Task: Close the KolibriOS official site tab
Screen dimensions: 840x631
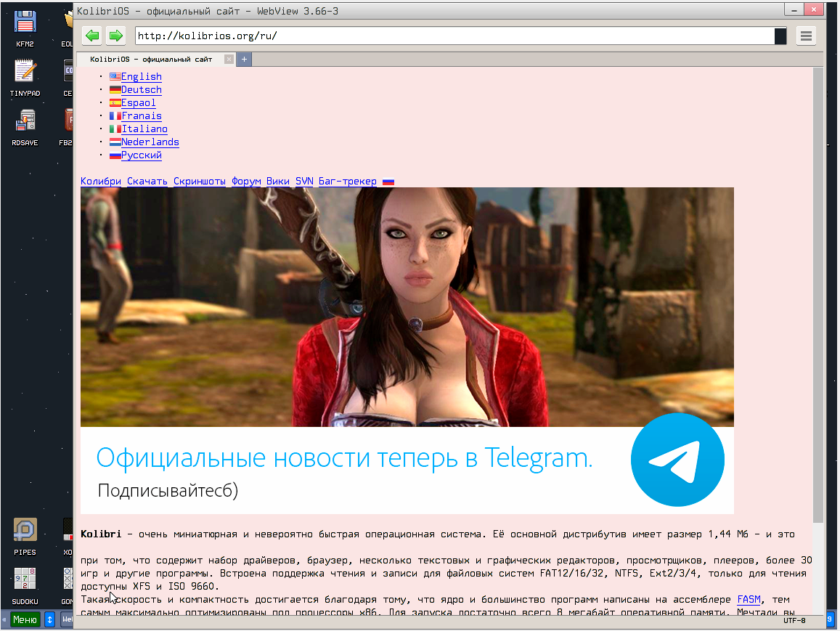Action: point(229,60)
